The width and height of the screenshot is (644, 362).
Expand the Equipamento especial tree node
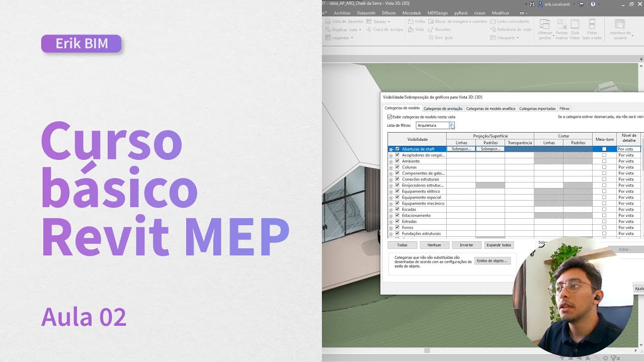391,198
